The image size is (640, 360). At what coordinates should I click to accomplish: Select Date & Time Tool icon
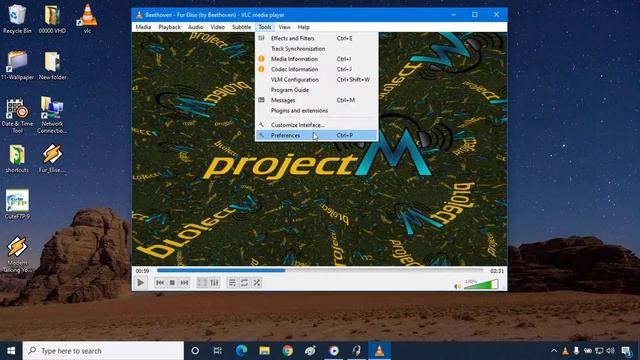[17, 116]
